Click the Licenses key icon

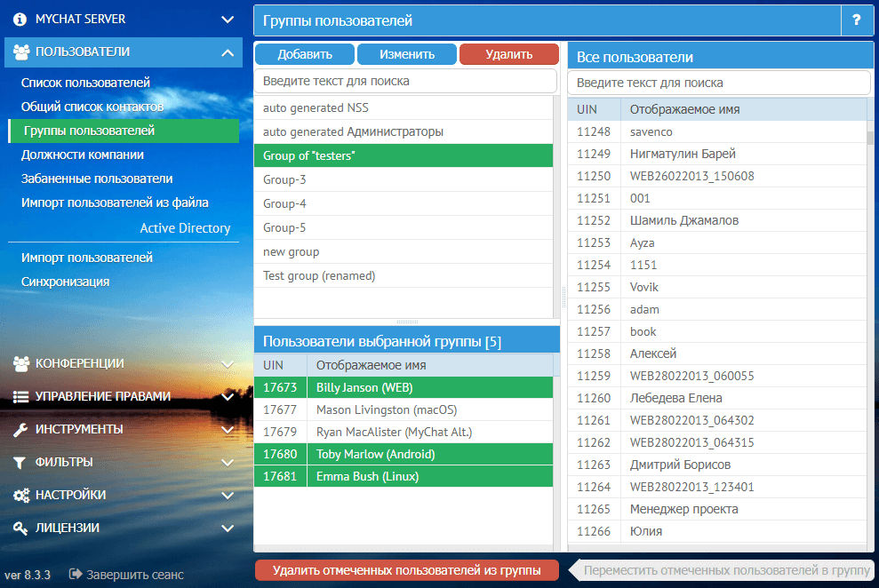[x=21, y=528]
